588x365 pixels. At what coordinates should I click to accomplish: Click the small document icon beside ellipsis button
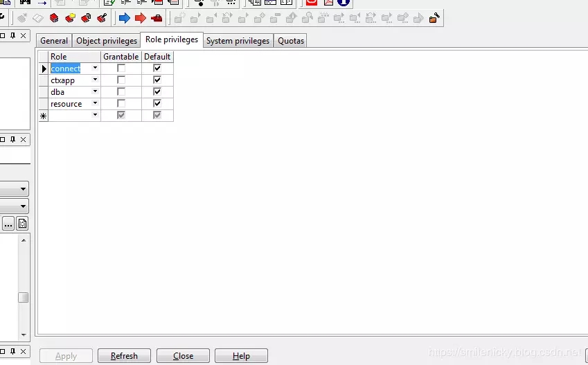pos(23,223)
